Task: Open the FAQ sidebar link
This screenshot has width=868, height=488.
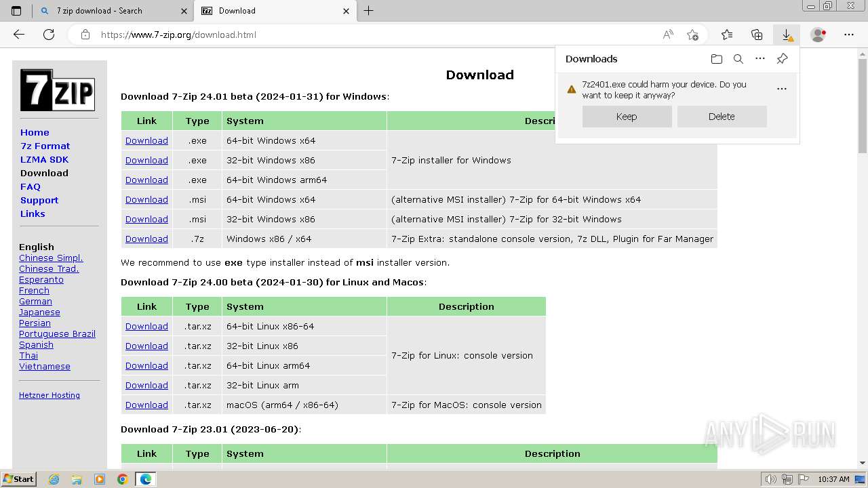Action: tap(31, 186)
